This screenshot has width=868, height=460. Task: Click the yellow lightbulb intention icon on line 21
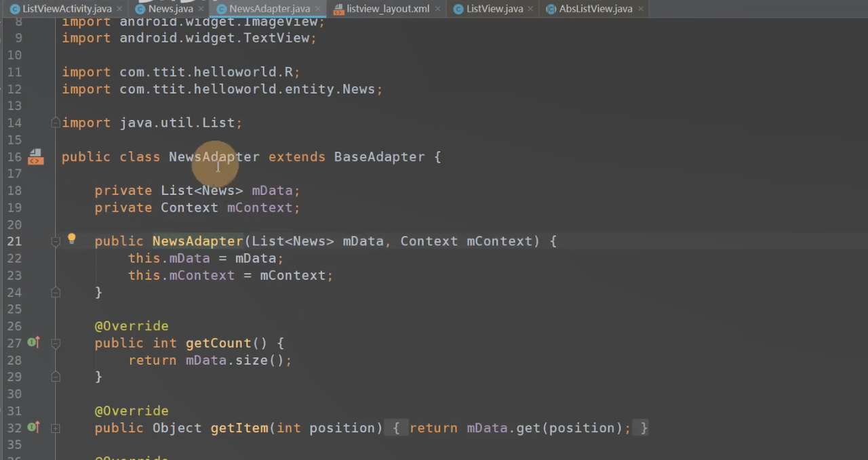[71, 239]
